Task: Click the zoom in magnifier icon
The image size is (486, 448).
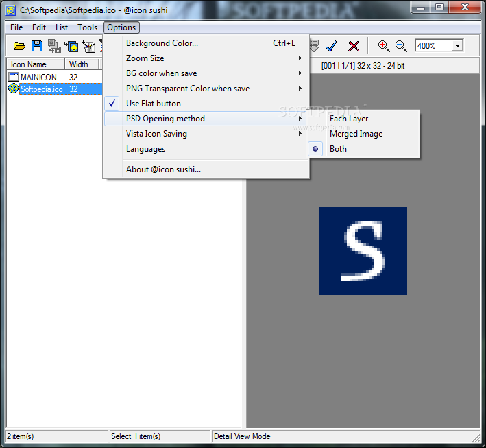Action: pyautogui.click(x=383, y=46)
